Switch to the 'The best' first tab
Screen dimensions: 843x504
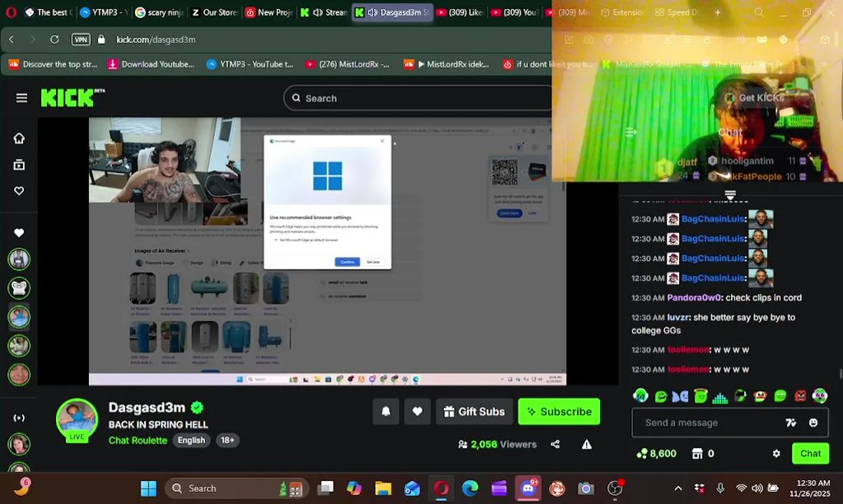pyautogui.click(x=48, y=12)
